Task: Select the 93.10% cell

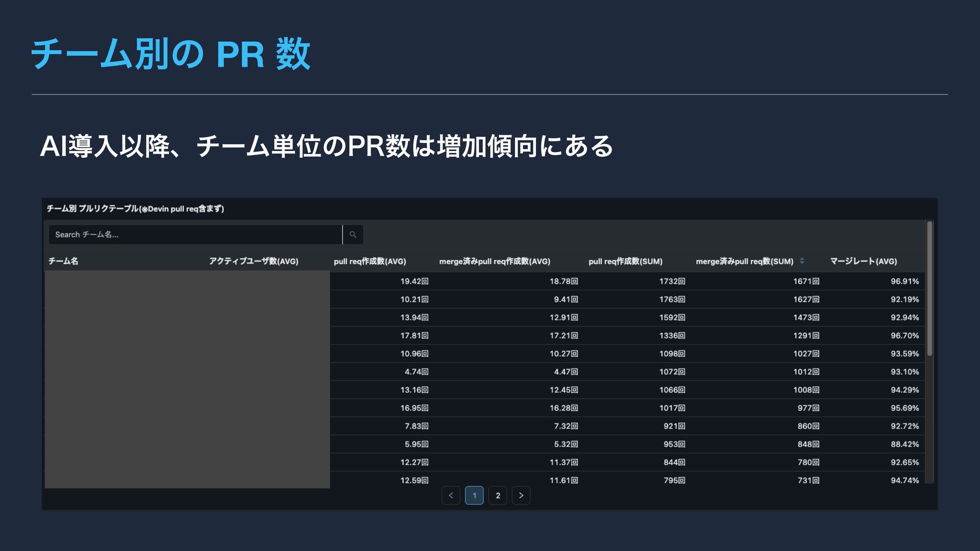Action: pyautogui.click(x=905, y=372)
